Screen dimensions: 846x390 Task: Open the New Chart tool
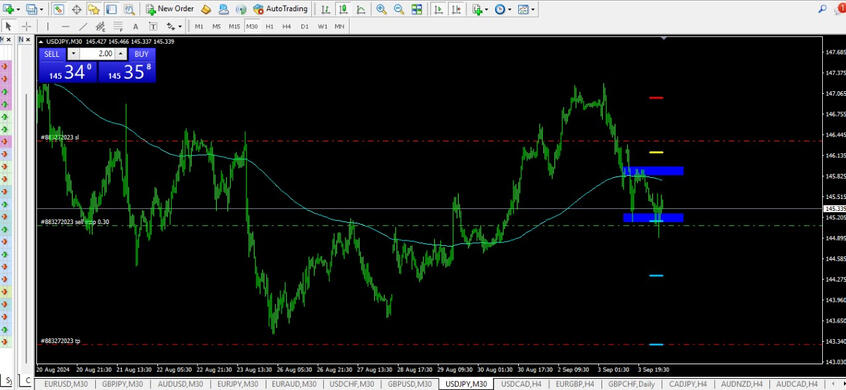tap(9, 9)
